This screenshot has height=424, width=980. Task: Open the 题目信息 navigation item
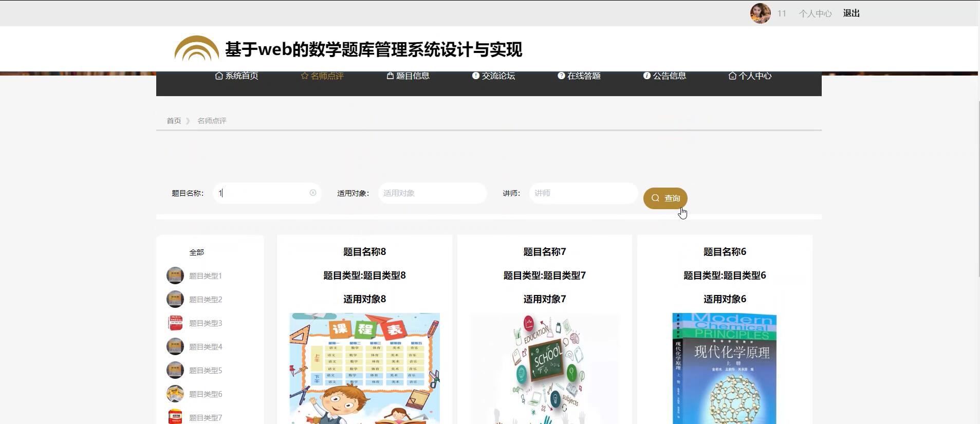(408, 76)
